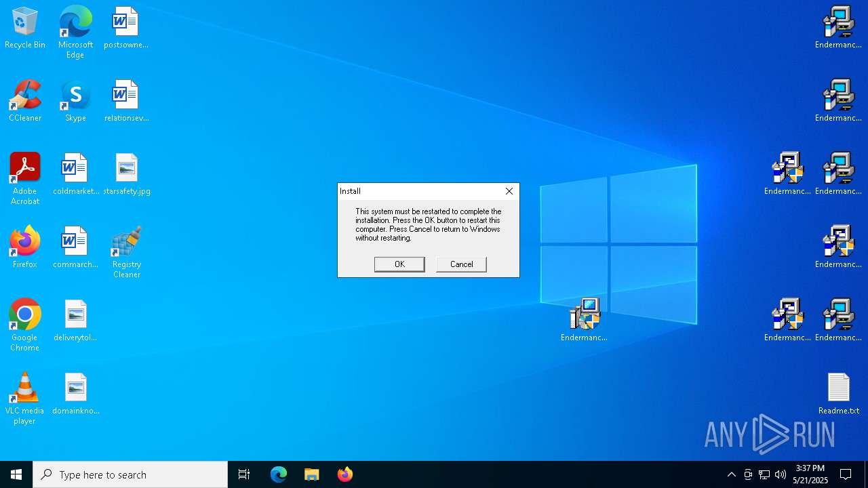868x488 pixels.
Task: Open the network status tray icon
Action: [x=764, y=474]
